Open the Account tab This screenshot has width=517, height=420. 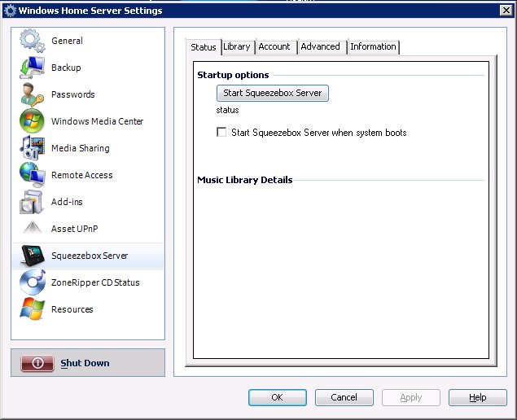(x=274, y=47)
